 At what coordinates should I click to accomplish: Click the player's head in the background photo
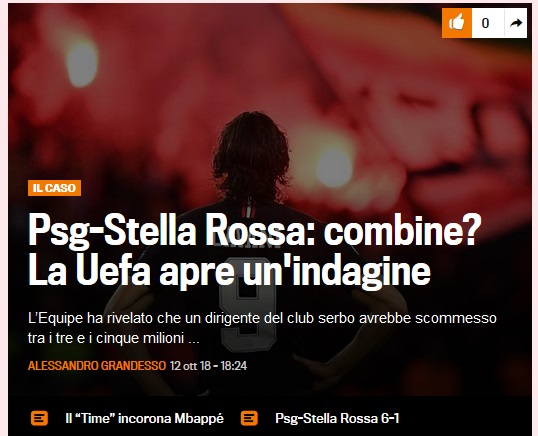(x=252, y=156)
